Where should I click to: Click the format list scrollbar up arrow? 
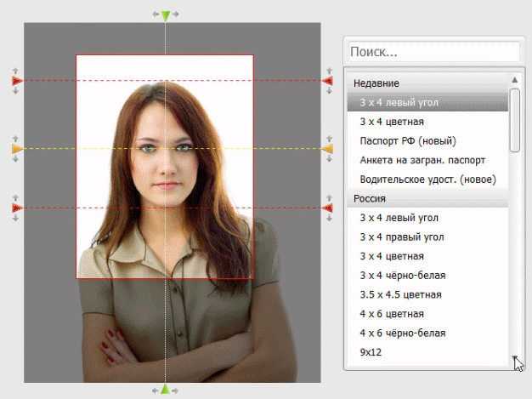coord(515,80)
